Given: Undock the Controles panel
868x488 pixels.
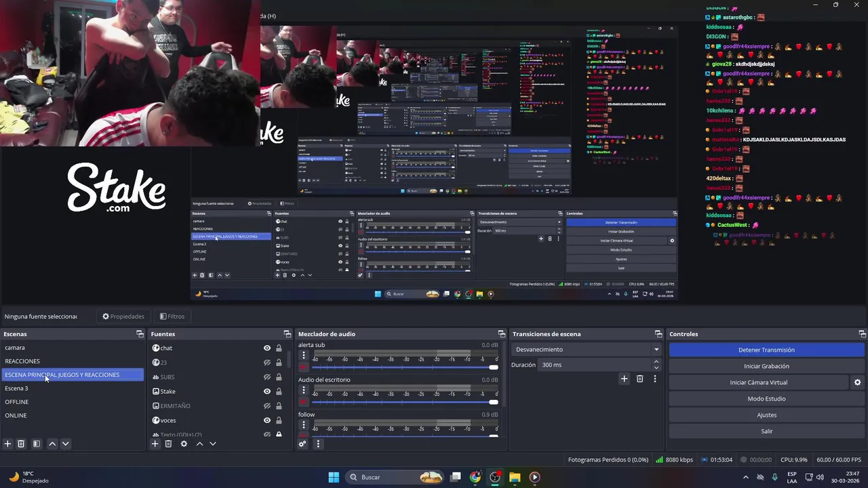Looking at the screenshot, I should click(862, 334).
